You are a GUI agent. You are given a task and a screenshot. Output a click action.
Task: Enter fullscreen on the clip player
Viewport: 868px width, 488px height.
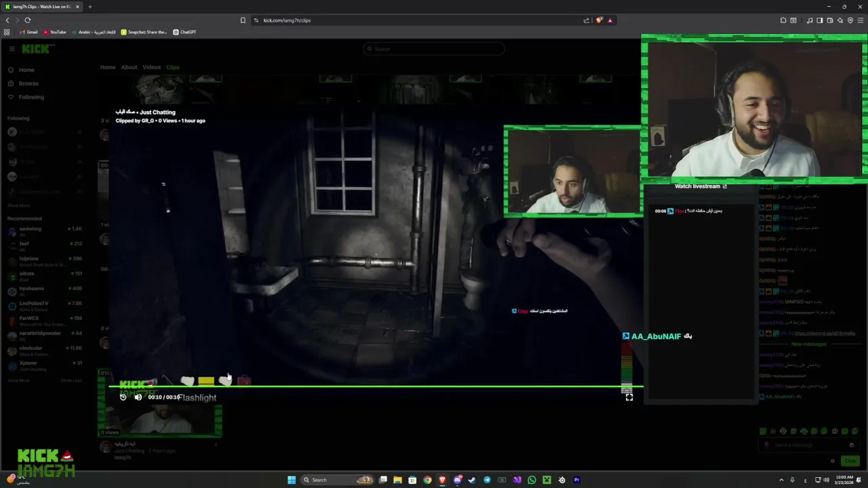(629, 397)
